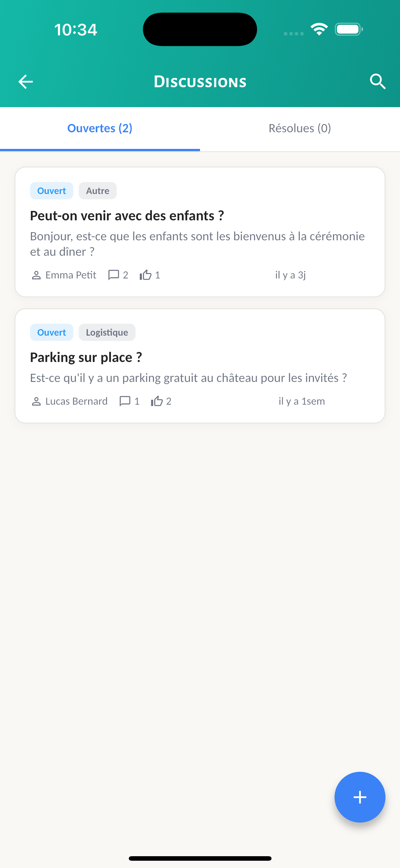The image size is (400, 868).
Task: Tap the back arrow icon
Action: pos(25,81)
